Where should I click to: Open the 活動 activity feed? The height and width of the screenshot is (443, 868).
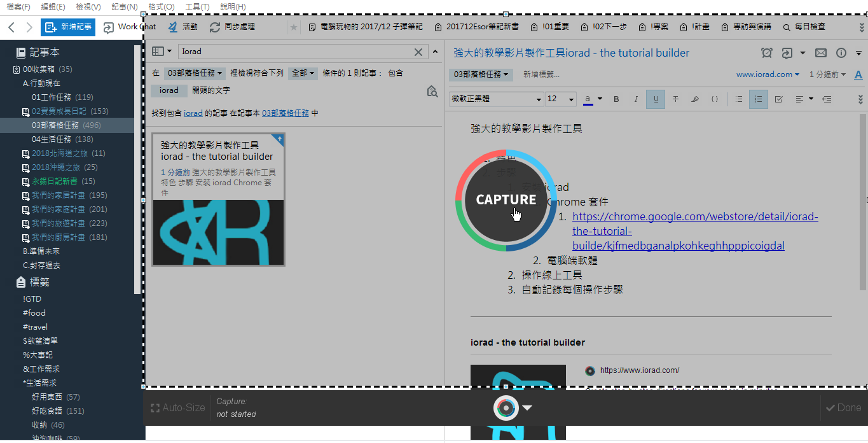point(183,27)
